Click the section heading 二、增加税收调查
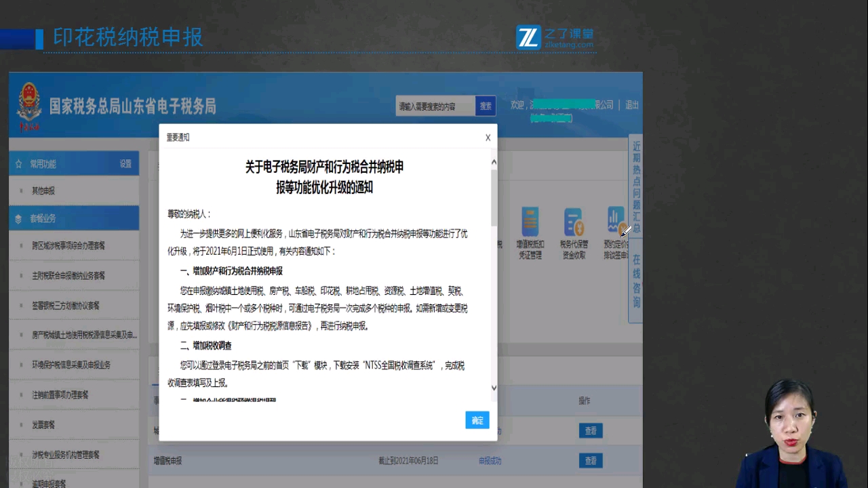Viewport: 868px width, 488px height. 205,346
